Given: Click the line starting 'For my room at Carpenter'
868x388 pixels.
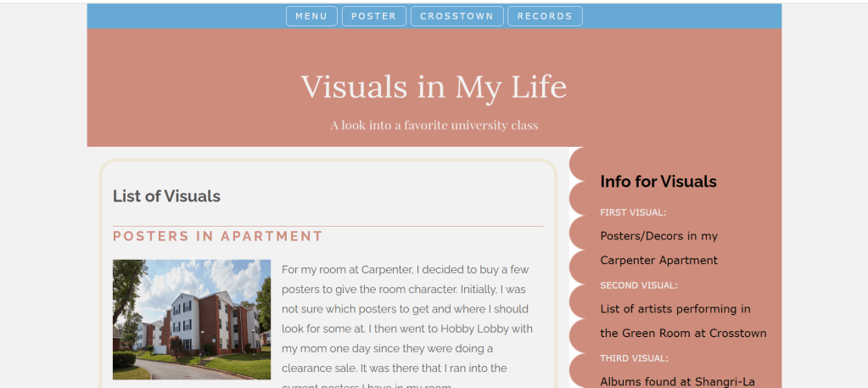Looking at the screenshot, I should pyautogui.click(x=405, y=270).
